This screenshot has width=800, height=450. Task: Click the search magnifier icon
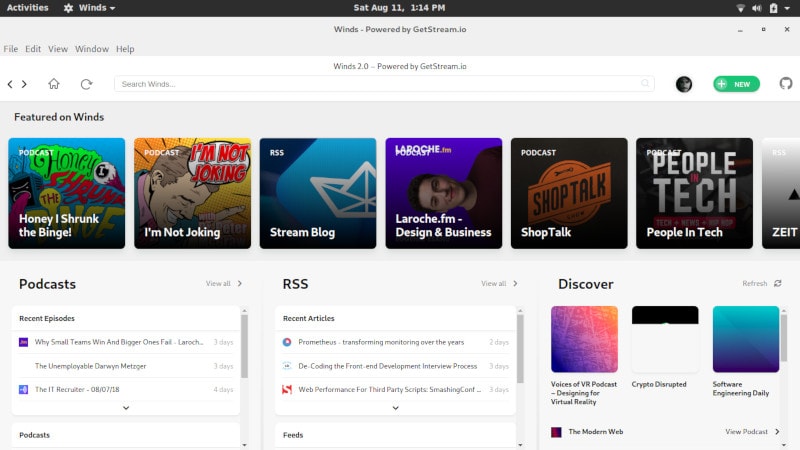(645, 83)
